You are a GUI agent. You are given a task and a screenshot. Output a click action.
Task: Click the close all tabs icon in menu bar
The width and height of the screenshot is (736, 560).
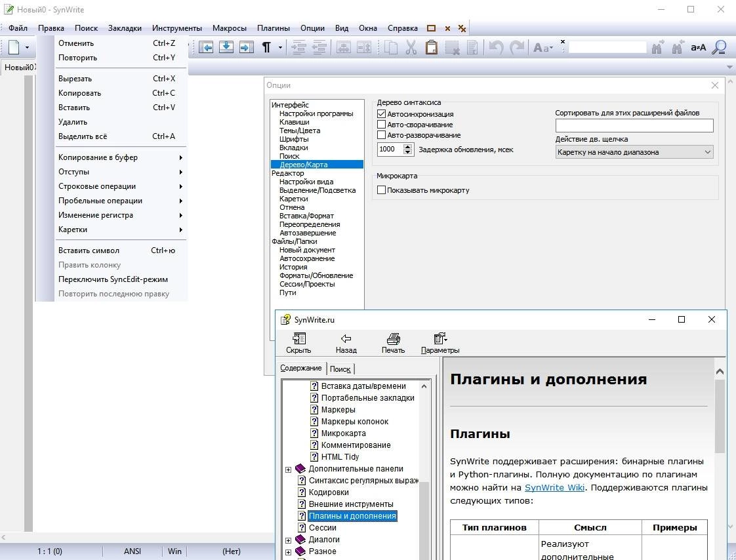coord(462,28)
